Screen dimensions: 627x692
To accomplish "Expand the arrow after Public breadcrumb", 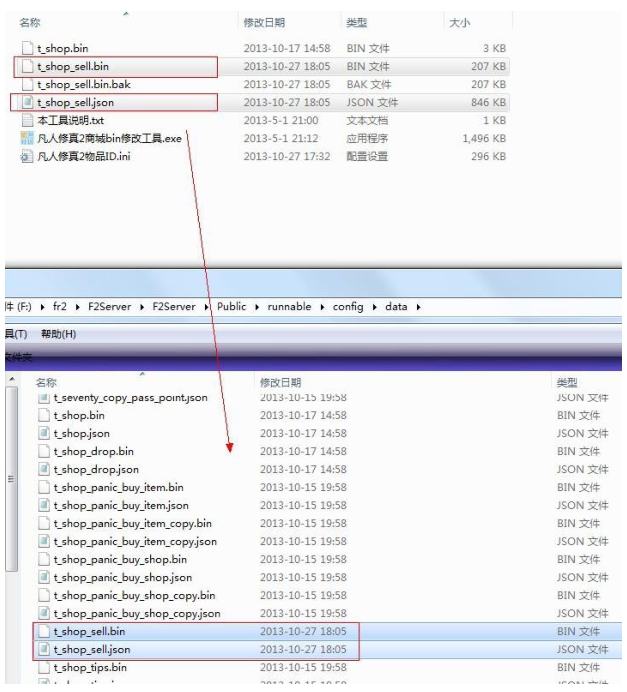I will pos(257,307).
